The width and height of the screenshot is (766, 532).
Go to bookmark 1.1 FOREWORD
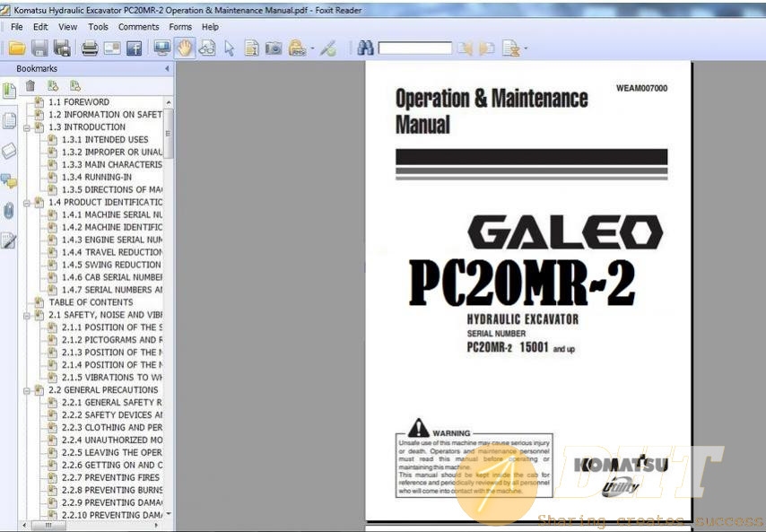[x=79, y=102]
